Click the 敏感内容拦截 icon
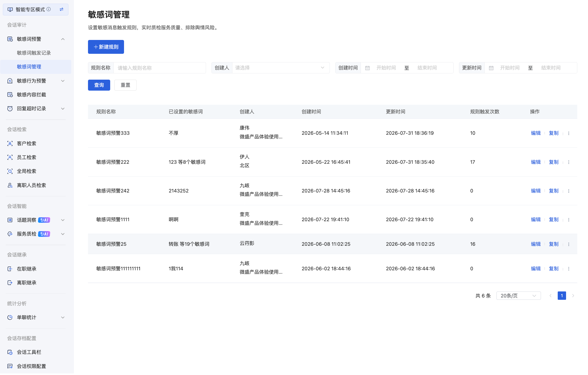588x375 pixels. coord(10,95)
